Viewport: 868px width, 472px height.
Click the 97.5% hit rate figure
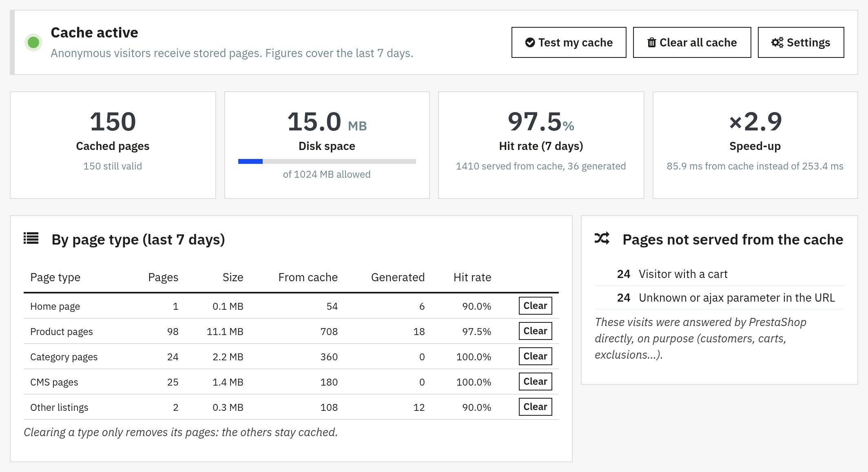pos(541,121)
